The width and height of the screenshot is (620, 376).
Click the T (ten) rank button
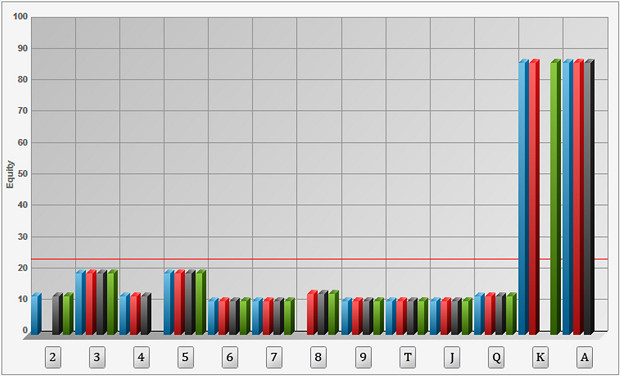407,357
